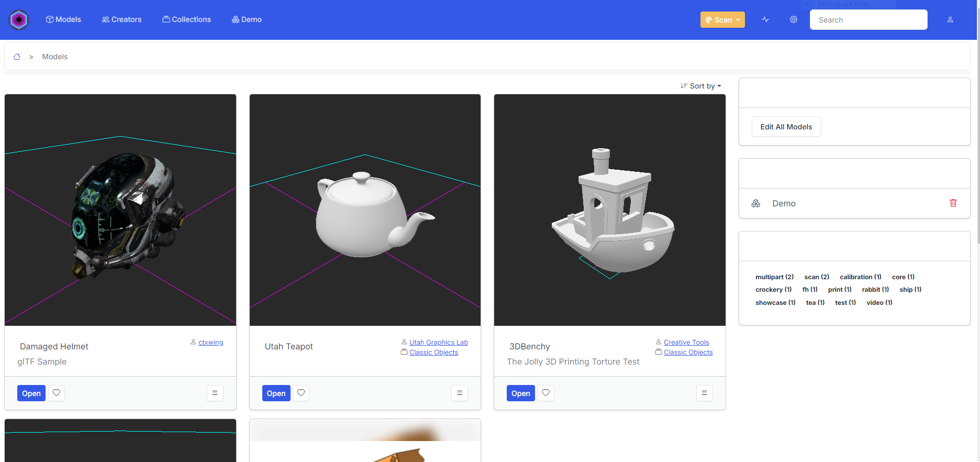Open the Sort by dropdown

pos(701,86)
